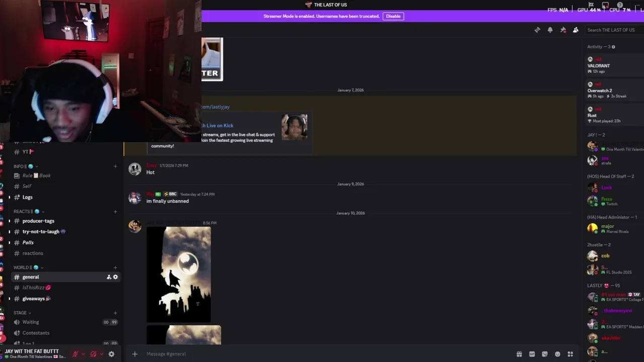Disable Streamer Mode
The image size is (644, 362).
(393, 16)
